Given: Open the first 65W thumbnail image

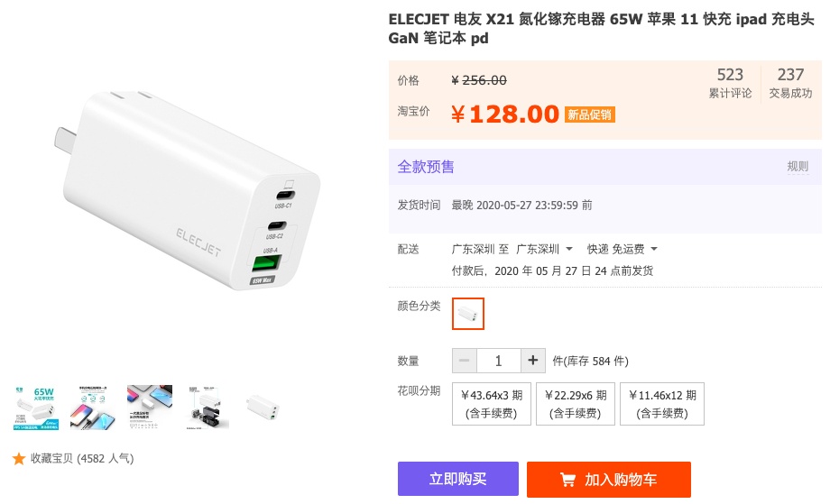Looking at the screenshot, I should pyautogui.click(x=36, y=408).
